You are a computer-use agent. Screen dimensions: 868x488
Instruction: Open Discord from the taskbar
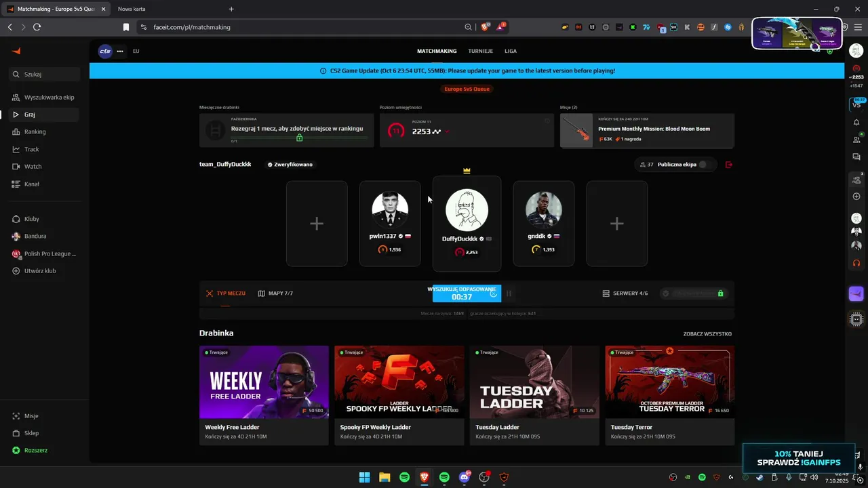[x=465, y=477]
